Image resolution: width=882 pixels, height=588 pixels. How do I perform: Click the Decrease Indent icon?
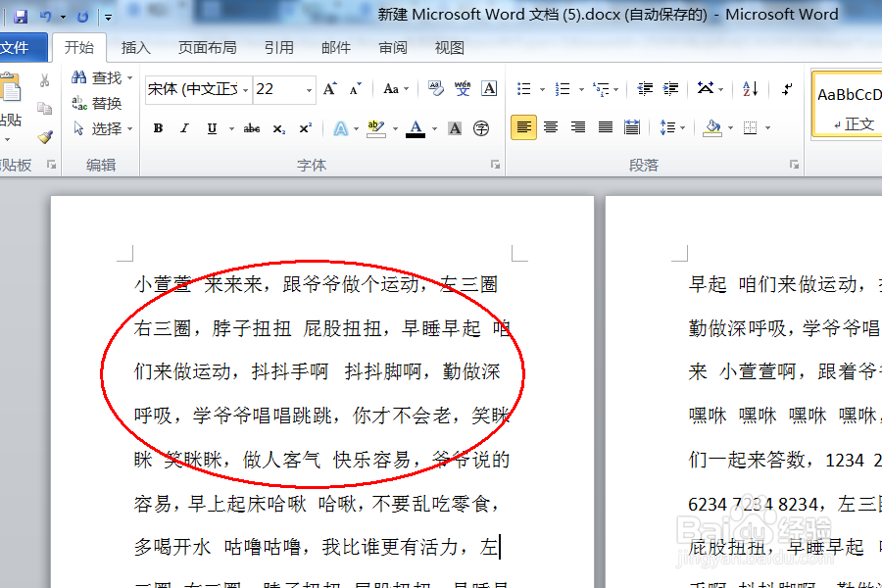645,89
